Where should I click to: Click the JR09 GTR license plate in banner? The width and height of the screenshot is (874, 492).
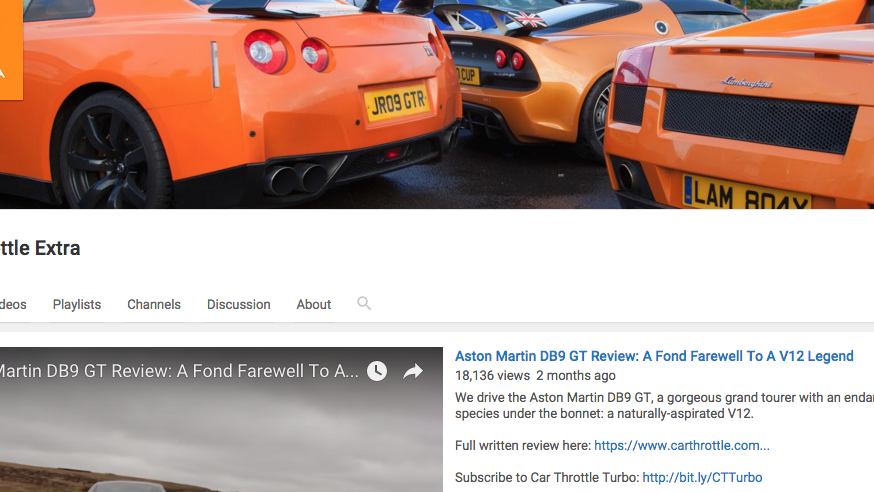(x=396, y=102)
